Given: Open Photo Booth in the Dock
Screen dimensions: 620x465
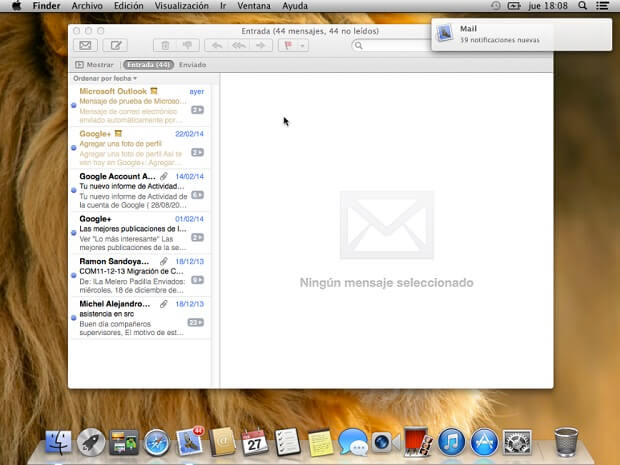Looking at the screenshot, I should [418, 442].
